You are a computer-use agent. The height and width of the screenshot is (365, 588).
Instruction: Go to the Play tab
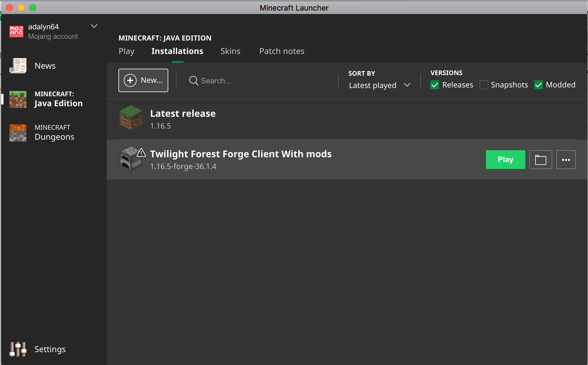coord(126,51)
